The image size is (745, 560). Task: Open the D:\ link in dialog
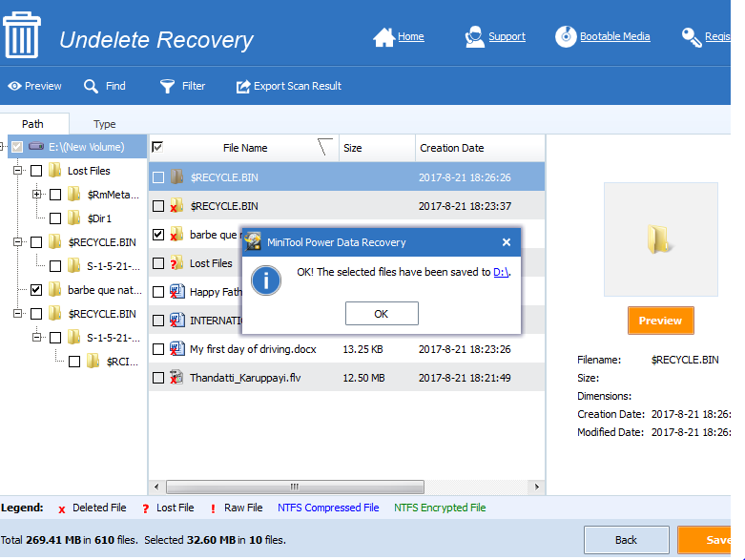501,272
